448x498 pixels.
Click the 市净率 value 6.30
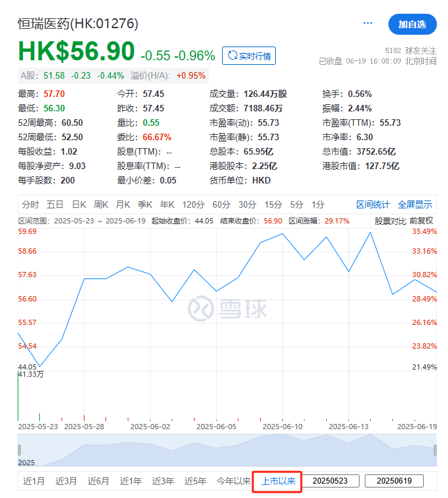[x=365, y=137]
